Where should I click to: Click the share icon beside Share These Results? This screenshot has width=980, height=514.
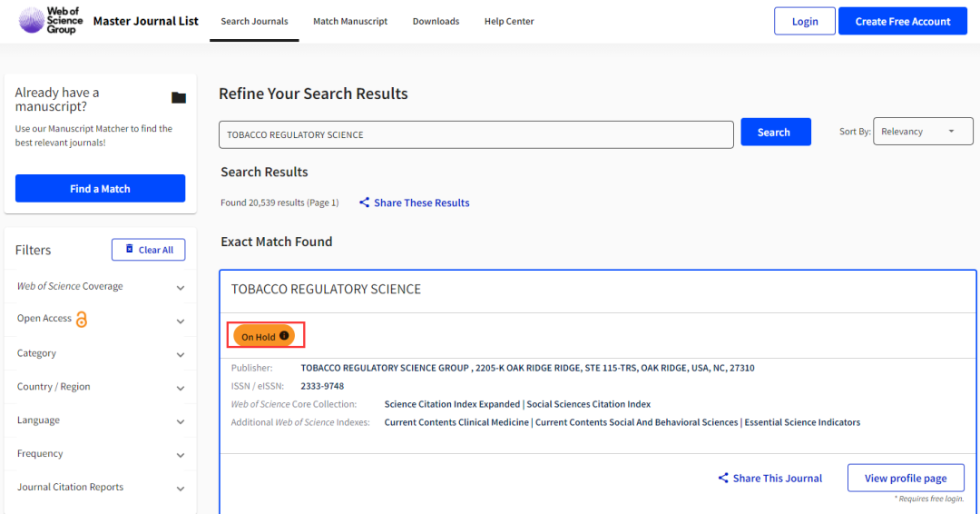365,202
